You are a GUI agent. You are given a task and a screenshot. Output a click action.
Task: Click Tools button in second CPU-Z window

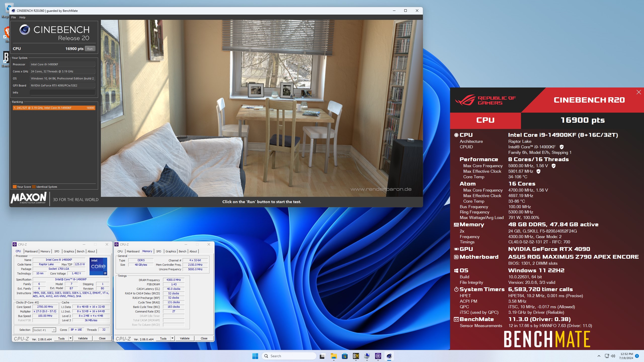click(x=163, y=338)
